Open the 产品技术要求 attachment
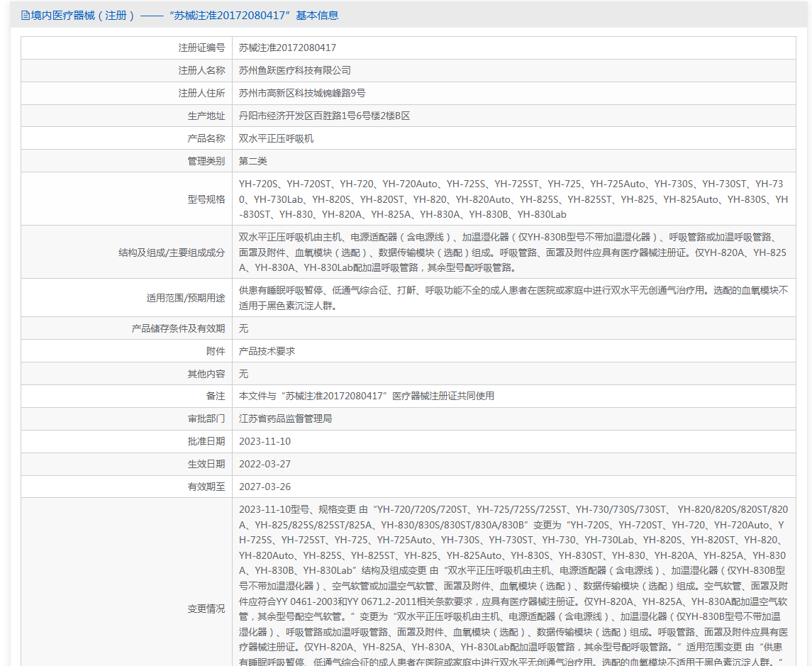 point(267,351)
